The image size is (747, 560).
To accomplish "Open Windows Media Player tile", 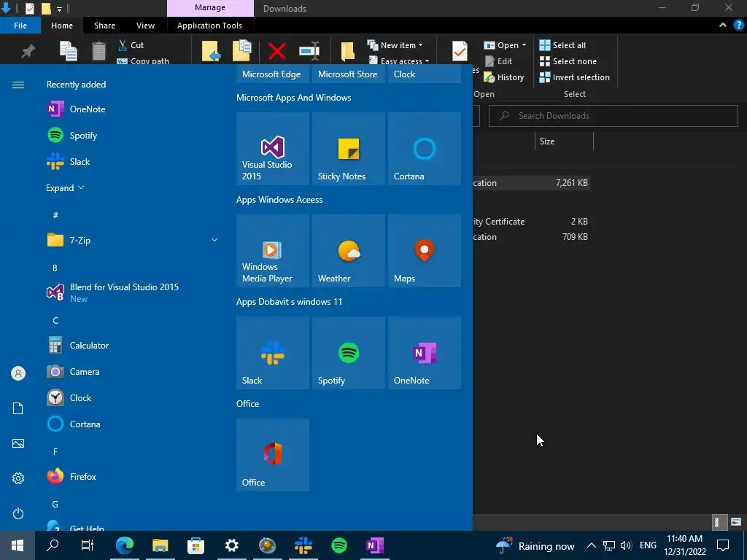I will (273, 251).
